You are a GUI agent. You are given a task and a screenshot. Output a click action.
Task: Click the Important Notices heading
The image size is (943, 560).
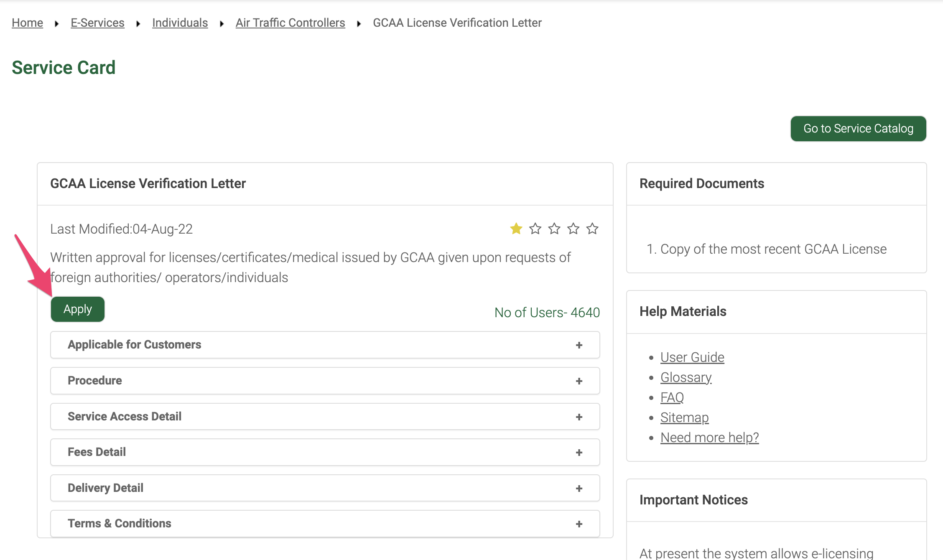coord(693,500)
